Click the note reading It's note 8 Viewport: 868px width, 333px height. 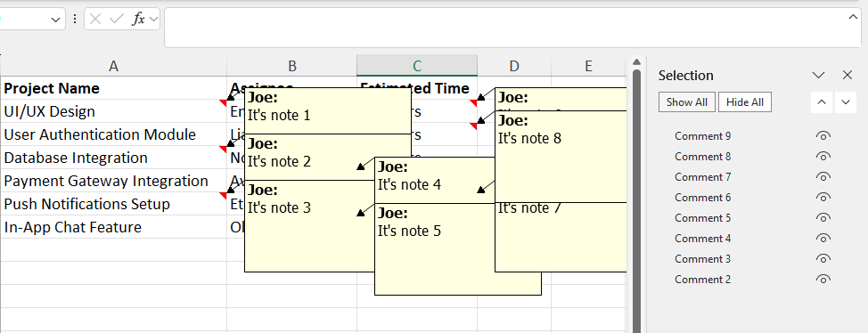[561, 157]
